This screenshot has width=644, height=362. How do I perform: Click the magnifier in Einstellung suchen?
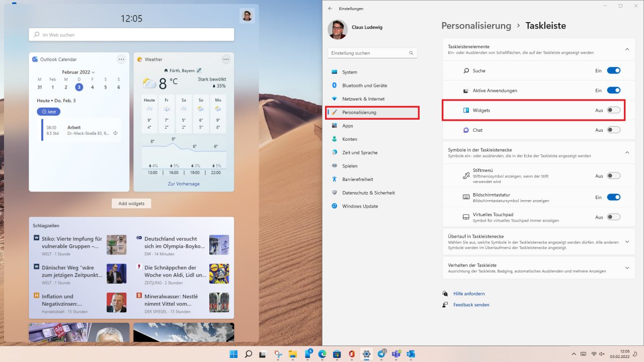click(x=411, y=53)
